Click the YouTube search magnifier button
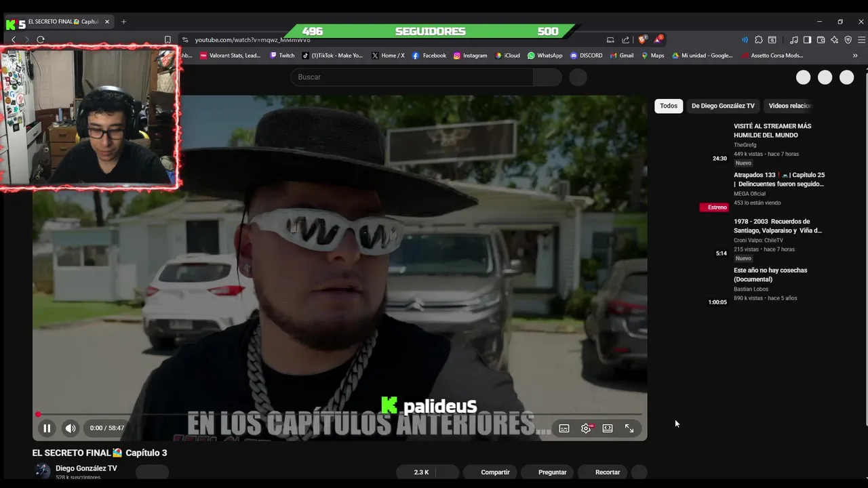The height and width of the screenshot is (488, 868). pos(547,77)
